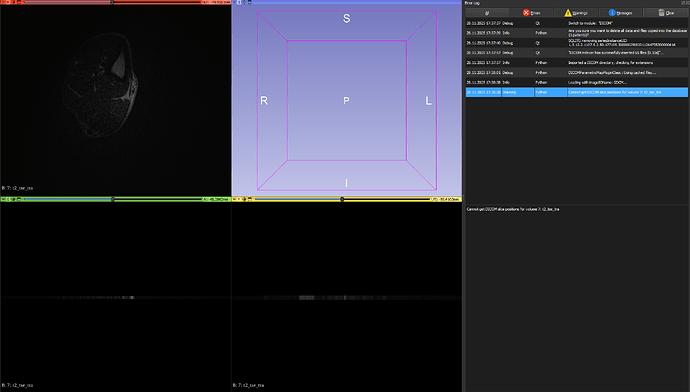Float the Error Log dock panel

coord(683,3)
